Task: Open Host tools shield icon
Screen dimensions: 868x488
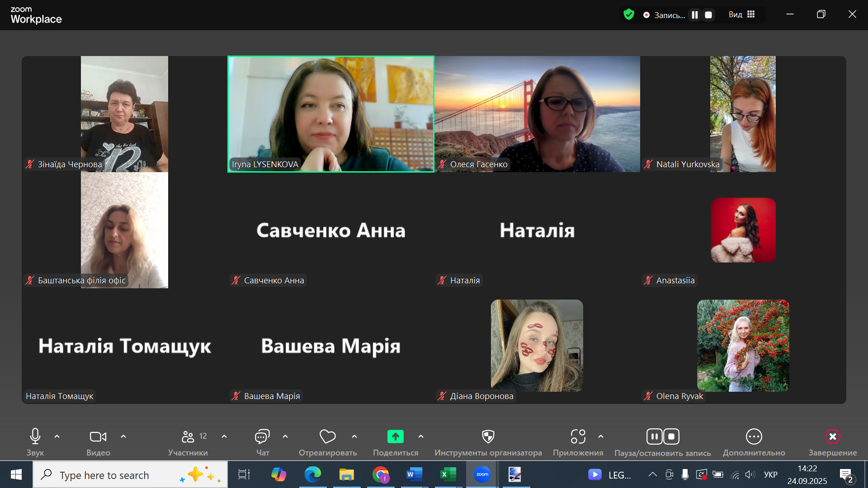Action: click(488, 436)
